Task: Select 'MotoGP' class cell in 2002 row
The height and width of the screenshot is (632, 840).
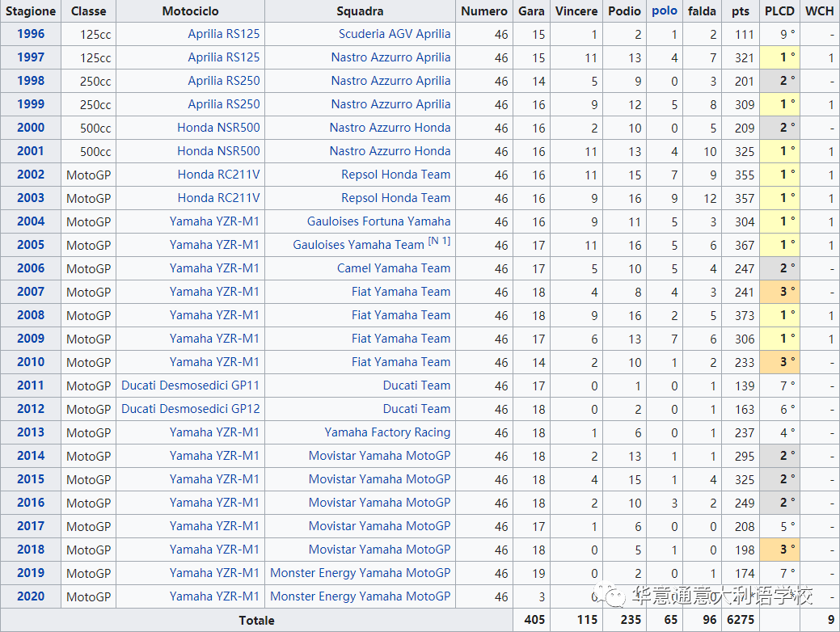Action: click(88, 175)
